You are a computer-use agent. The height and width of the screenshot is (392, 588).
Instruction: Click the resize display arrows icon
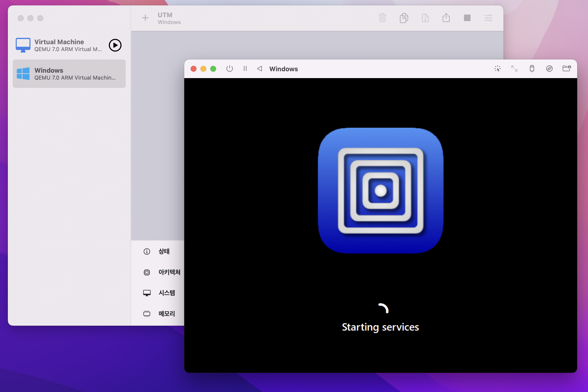[x=514, y=69]
